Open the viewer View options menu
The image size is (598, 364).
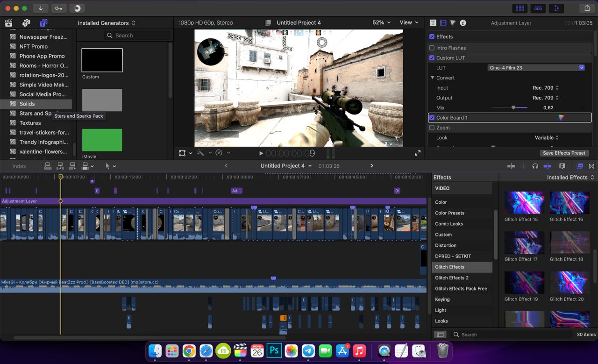tap(409, 22)
